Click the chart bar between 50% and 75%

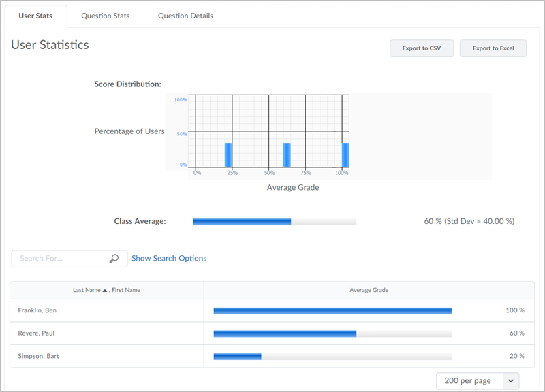tap(287, 155)
